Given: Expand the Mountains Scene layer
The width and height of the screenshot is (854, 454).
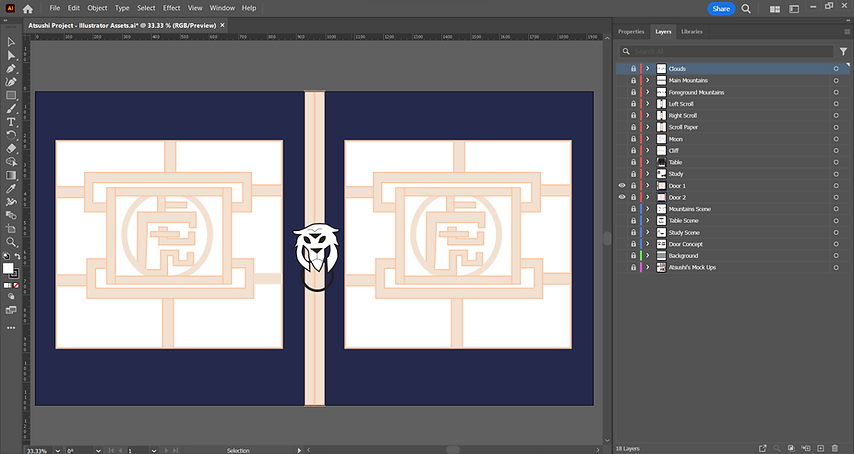Looking at the screenshot, I should click(x=648, y=209).
